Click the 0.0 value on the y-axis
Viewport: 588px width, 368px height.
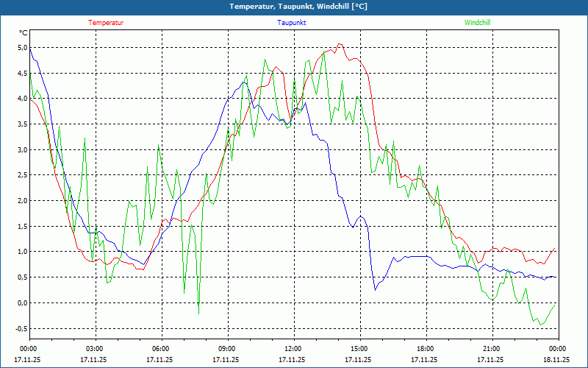(22, 302)
